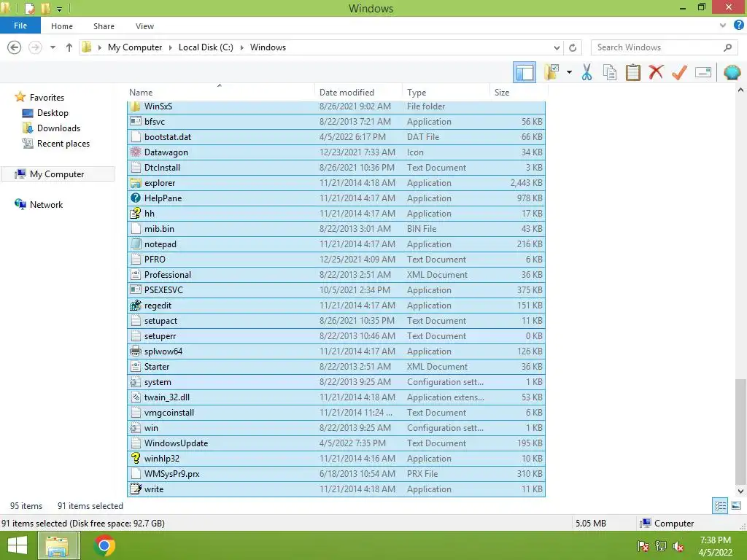
Task: Expand arrow after My Computer breadcrumb
Action: [170, 47]
